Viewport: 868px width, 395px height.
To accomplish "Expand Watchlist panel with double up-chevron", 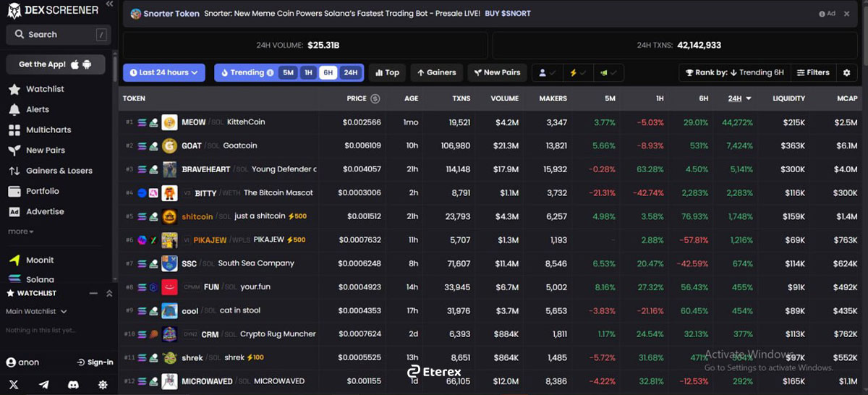I will point(109,293).
